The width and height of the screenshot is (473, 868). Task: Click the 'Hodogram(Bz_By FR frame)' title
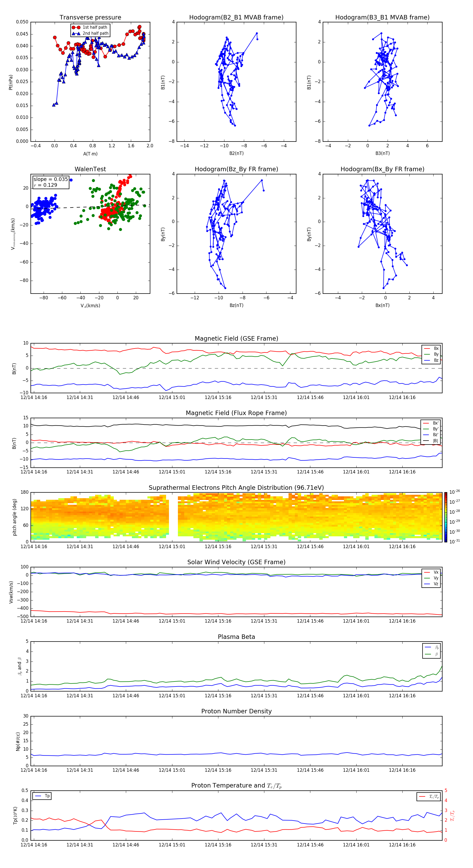(236, 169)
